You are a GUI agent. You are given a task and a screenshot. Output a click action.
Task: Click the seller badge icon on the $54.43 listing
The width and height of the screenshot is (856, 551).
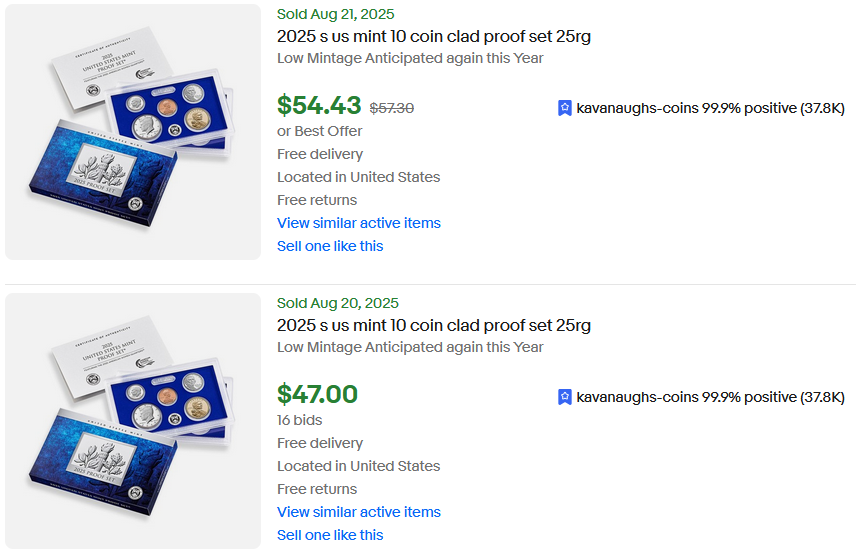coord(565,108)
